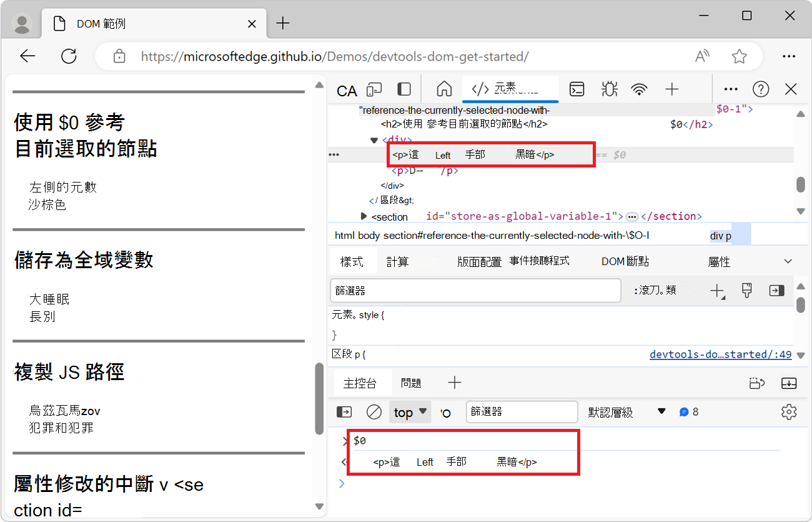Toggle device emulation mode
Viewport: 812px width, 522px height.
pos(374,89)
